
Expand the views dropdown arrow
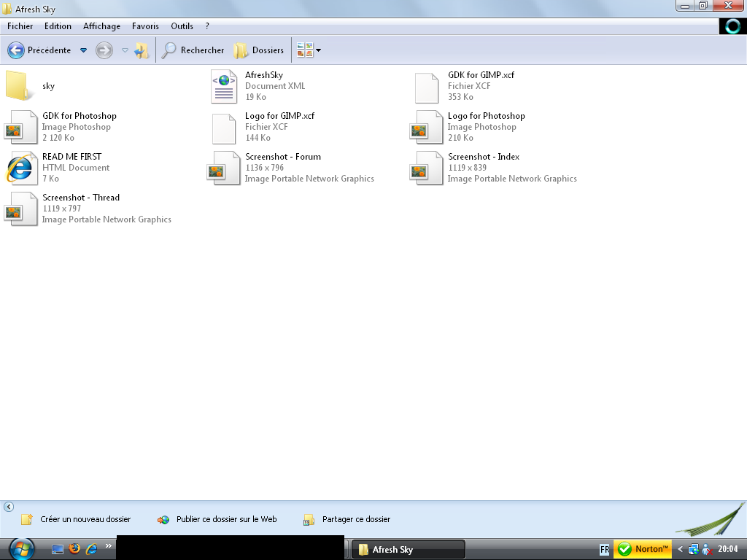tap(318, 50)
